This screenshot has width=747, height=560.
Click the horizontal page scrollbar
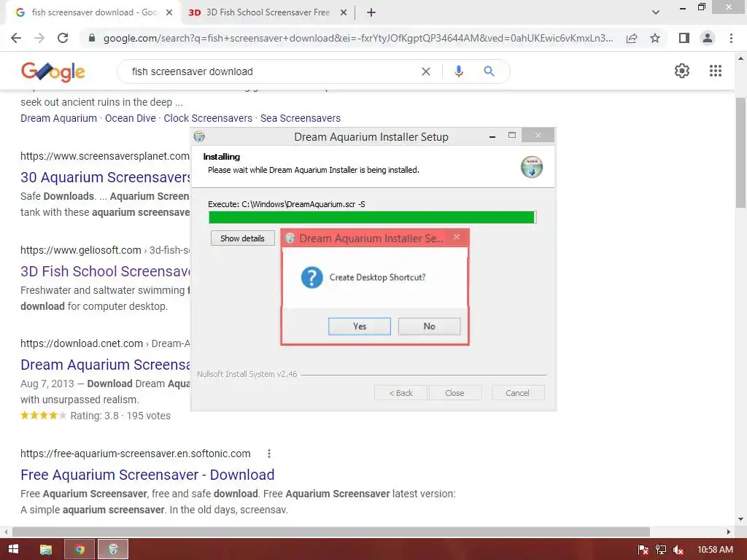331,532
